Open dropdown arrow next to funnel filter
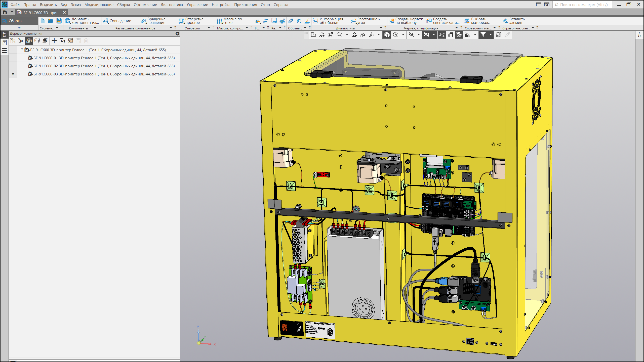Viewport: 644px width, 362px height. [x=491, y=35]
